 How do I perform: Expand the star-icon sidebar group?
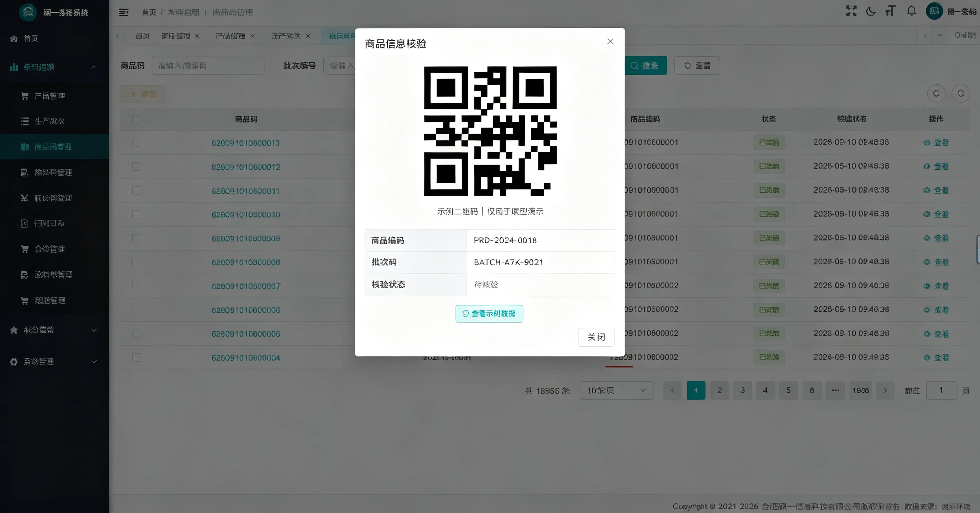(x=54, y=330)
